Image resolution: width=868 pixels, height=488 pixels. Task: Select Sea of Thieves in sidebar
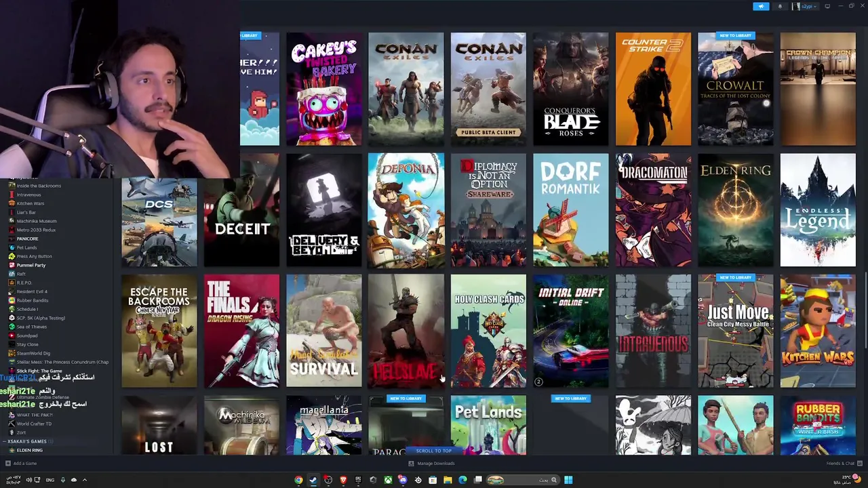[33, 327]
